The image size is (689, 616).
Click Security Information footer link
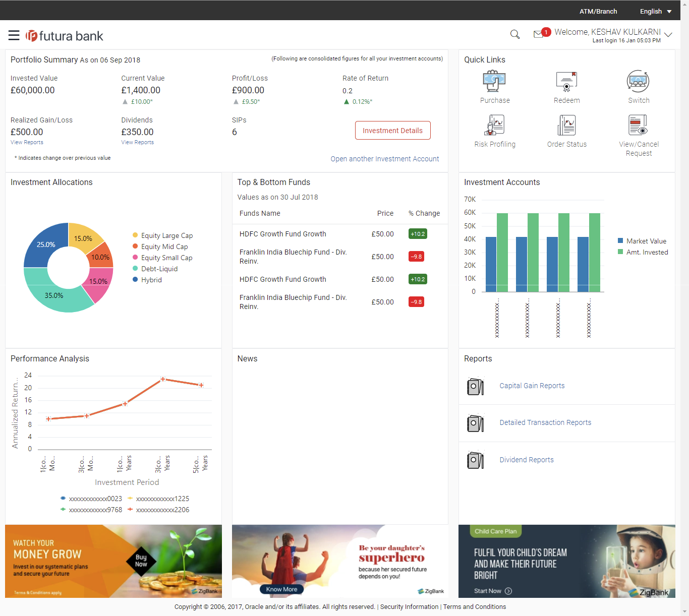click(x=409, y=607)
